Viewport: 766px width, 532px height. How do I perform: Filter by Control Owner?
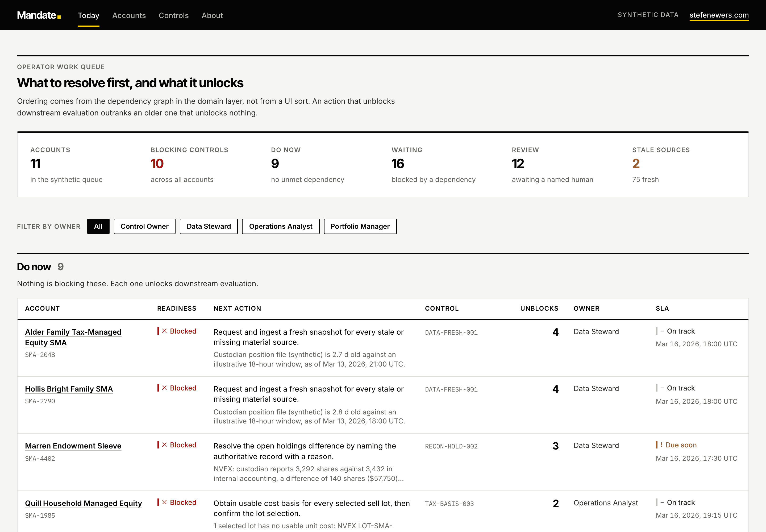pos(144,226)
